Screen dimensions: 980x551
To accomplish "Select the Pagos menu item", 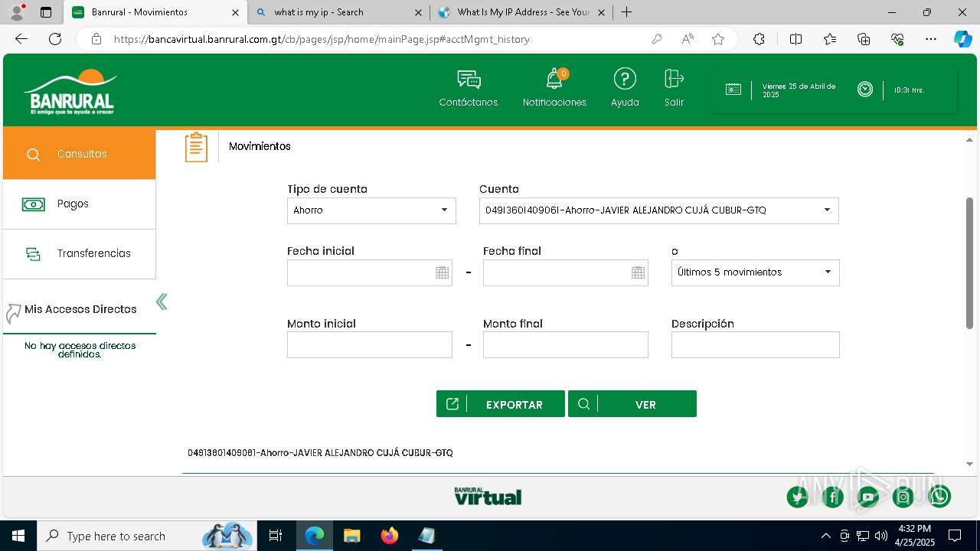I will [x=80, y=204].
